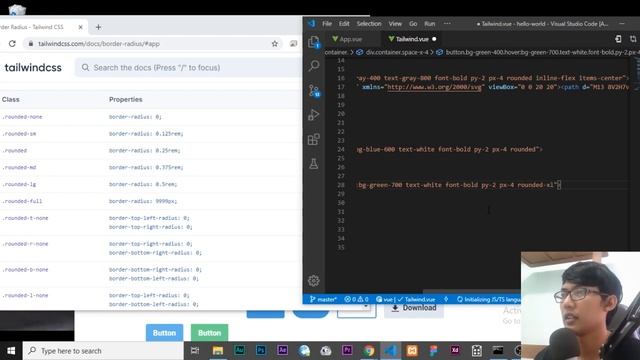
Task: Open the Manage gear in activity bar
Action: pyautogui.click(x=313, y=280)
